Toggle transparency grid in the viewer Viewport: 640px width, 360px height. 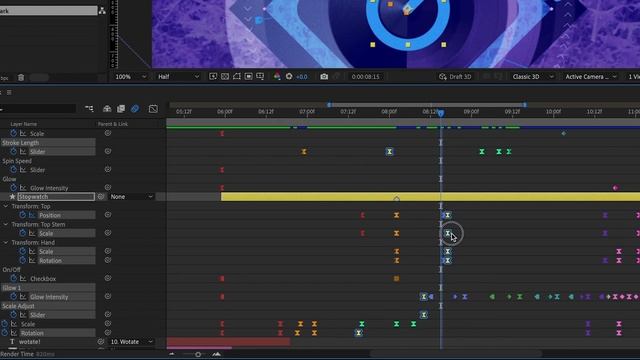click(225, 77)
